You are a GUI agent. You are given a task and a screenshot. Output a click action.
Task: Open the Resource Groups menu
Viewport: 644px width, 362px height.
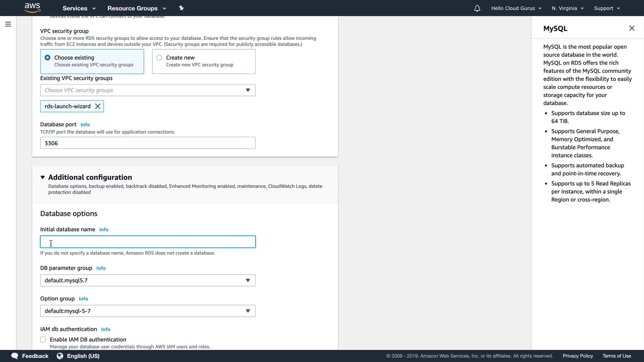coord(137,8)
